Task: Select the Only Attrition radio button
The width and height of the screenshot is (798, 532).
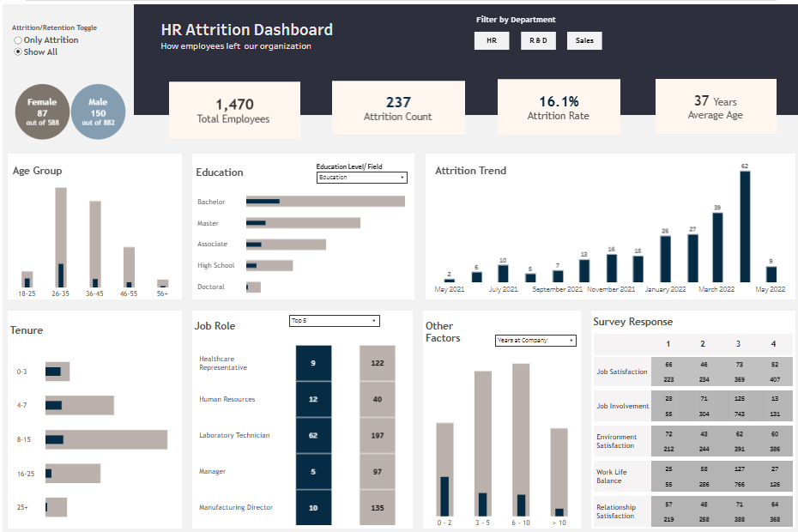Action: [x=19, y=40]
